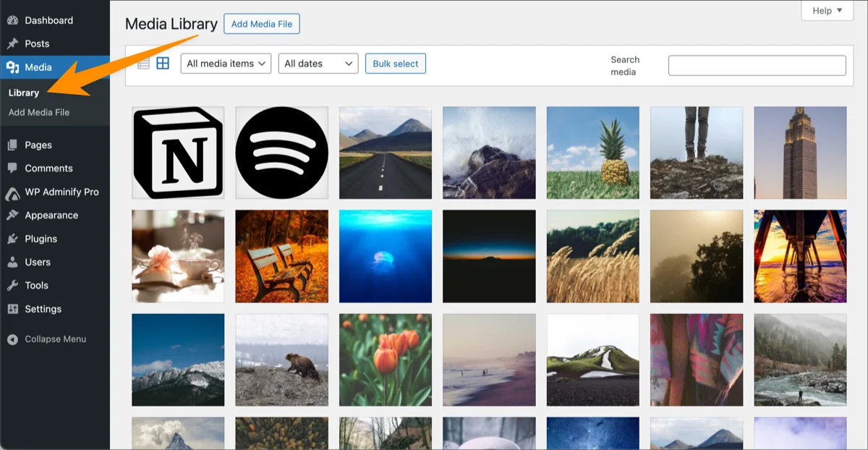Select the road toward mountains thumbnail

click(386, 153)
